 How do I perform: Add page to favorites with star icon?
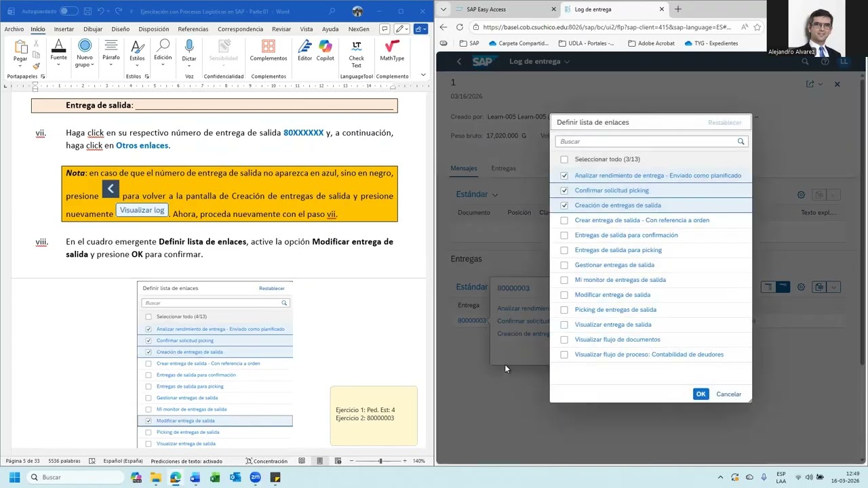pyautogui.click(x=757, y=27)
